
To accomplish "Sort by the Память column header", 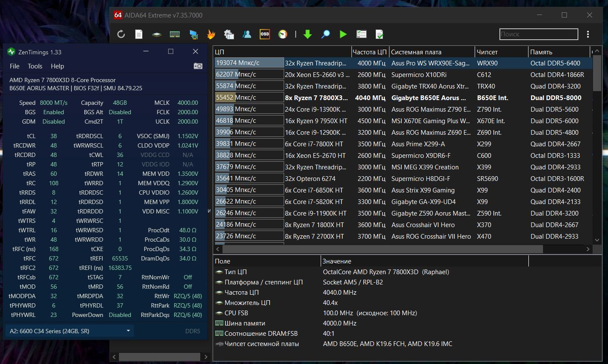I will click(x=559, y=52).
